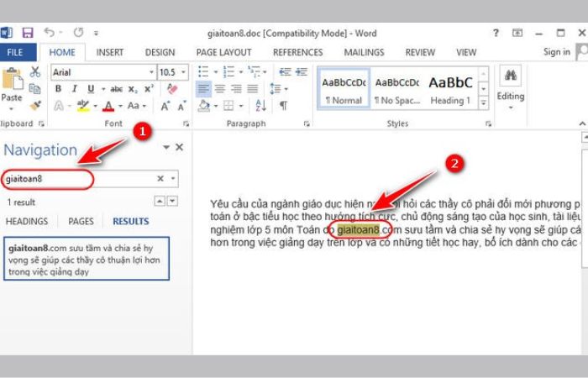Justify the paragraph text
Screen dimensions: 588x378
click(253, 89)
